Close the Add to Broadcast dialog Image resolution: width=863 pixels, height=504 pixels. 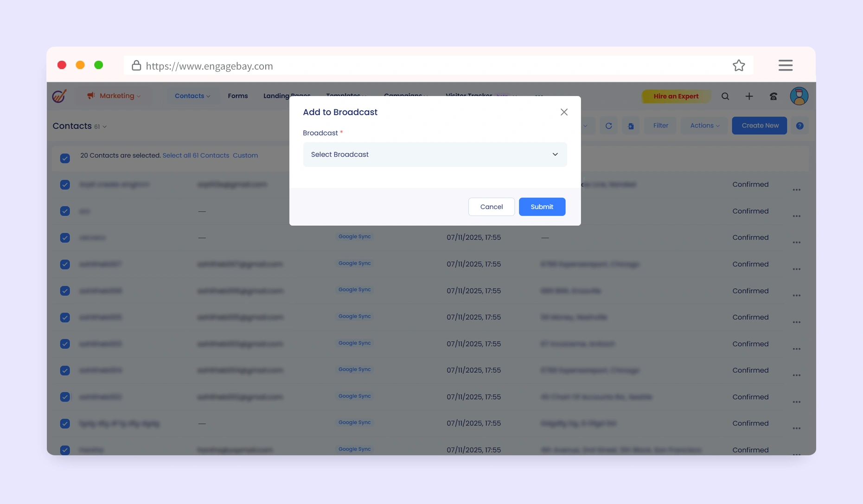click(x=564, y=112)
